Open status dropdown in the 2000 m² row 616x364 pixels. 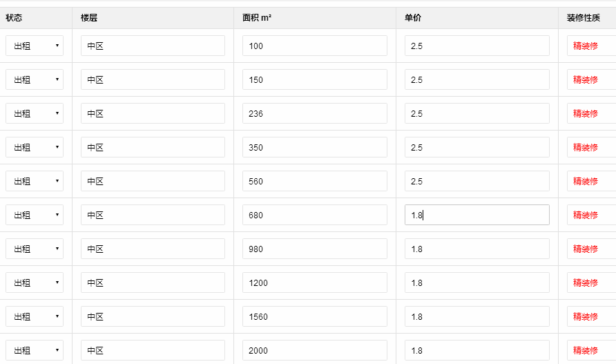tap(35, 350)
